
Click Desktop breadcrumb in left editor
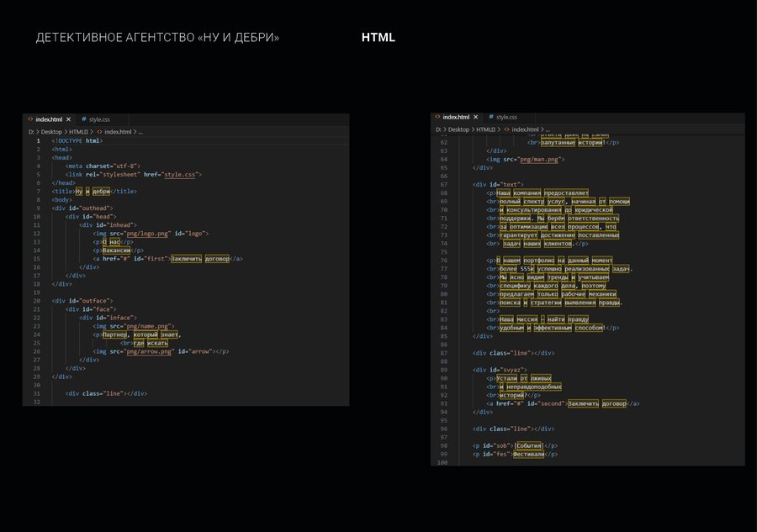(x=51, y=132)
